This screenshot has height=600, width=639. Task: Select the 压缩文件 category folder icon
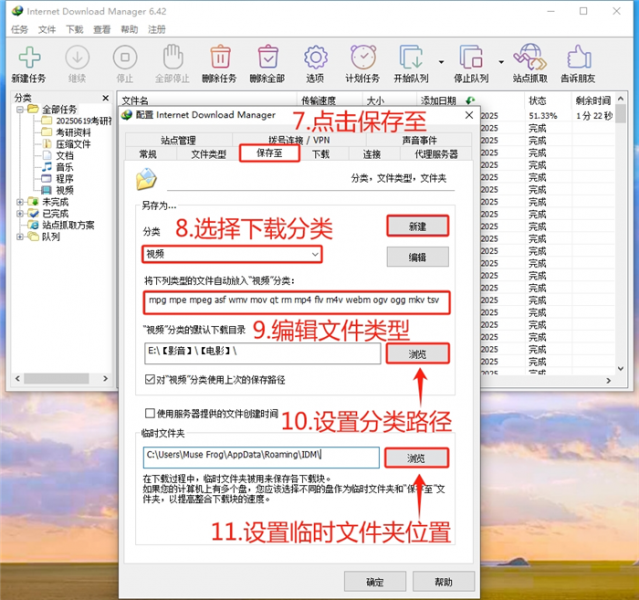[47, 144]
